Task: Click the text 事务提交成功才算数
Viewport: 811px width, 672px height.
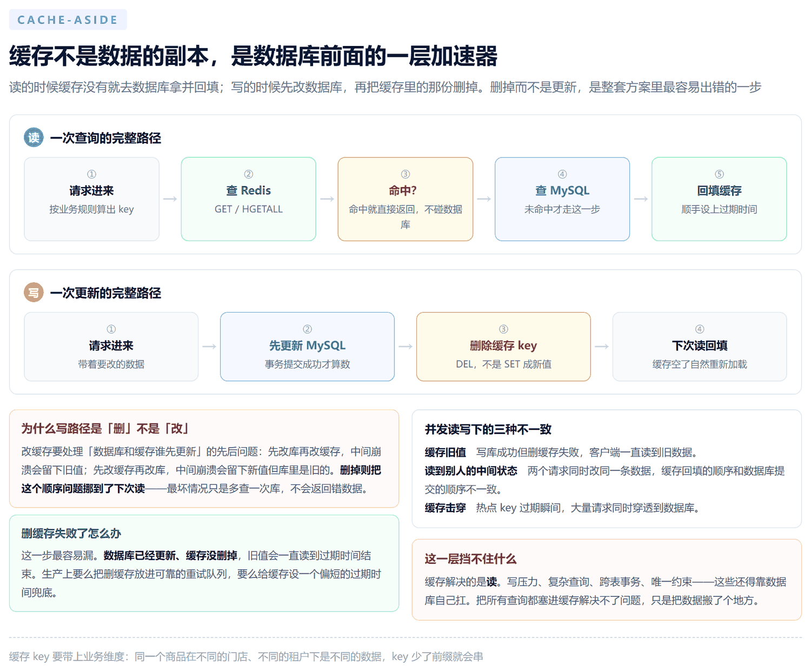Action: pos(307,364)
